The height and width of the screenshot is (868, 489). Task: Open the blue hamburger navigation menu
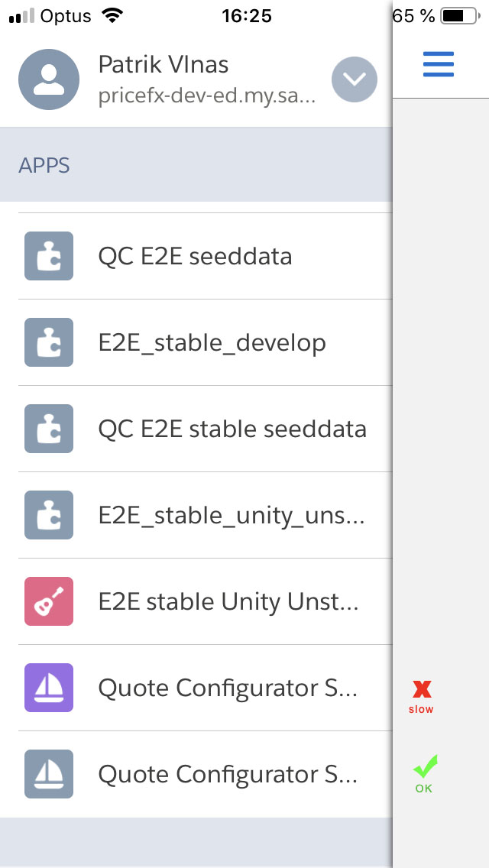438,64
